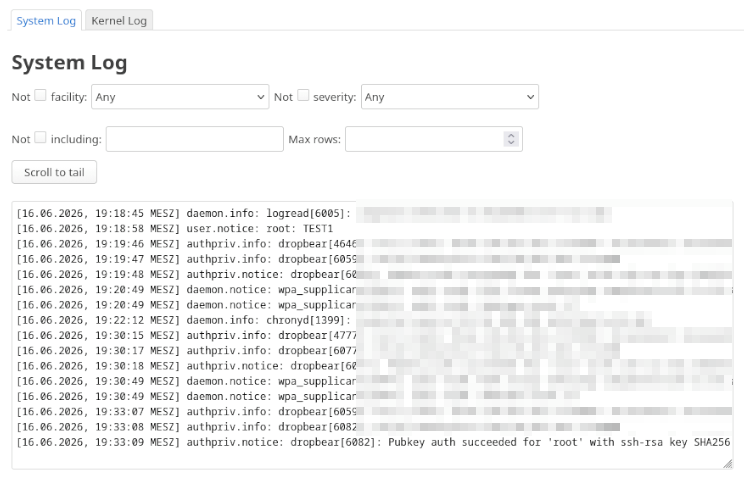Toggle the Not facility checkbox
The image size is (744, 478).
[x=41, y=95]
